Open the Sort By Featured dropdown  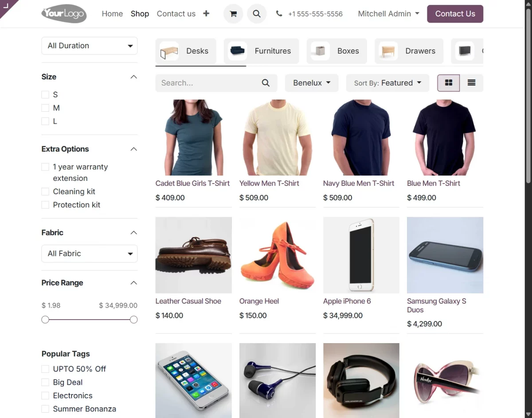click(x=387, y=83)
